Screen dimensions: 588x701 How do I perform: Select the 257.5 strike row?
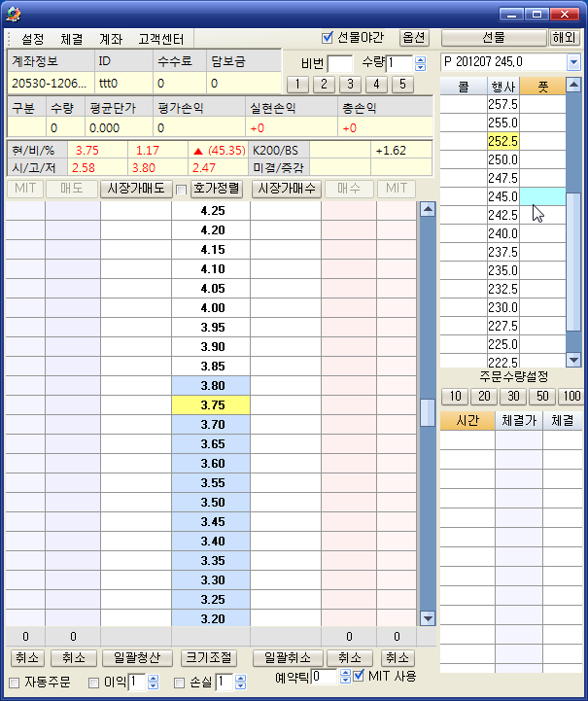pos(502,104)
